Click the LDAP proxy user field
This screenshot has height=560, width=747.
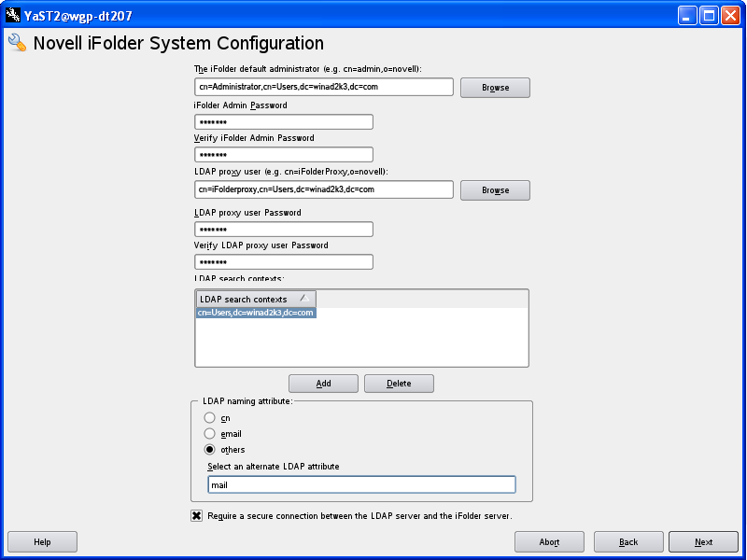324,189
